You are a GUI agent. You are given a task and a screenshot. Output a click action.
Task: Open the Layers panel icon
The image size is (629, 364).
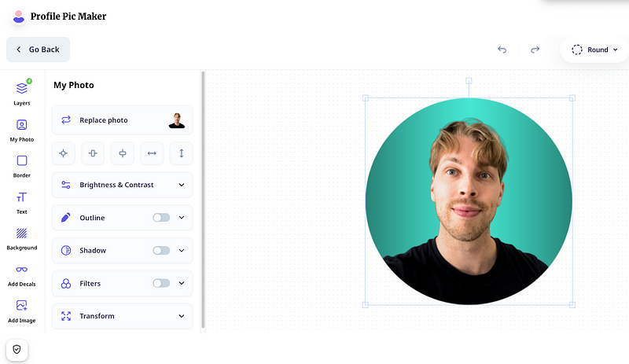22,88
